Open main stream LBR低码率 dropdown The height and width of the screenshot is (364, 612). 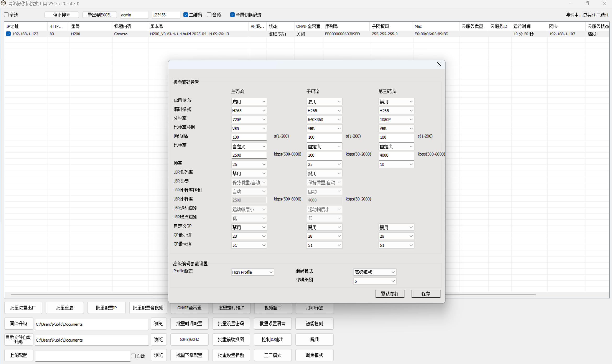pos(249,174)
